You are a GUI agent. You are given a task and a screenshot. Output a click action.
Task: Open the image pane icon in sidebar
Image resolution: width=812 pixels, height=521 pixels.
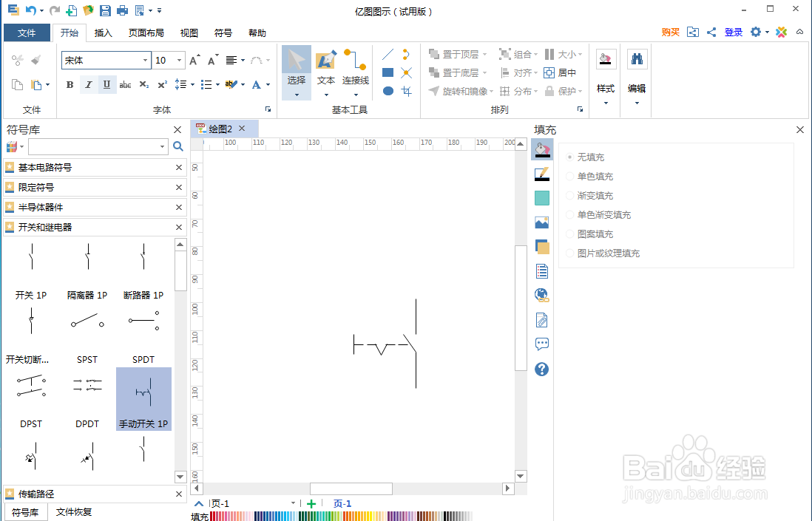[541, 222]
